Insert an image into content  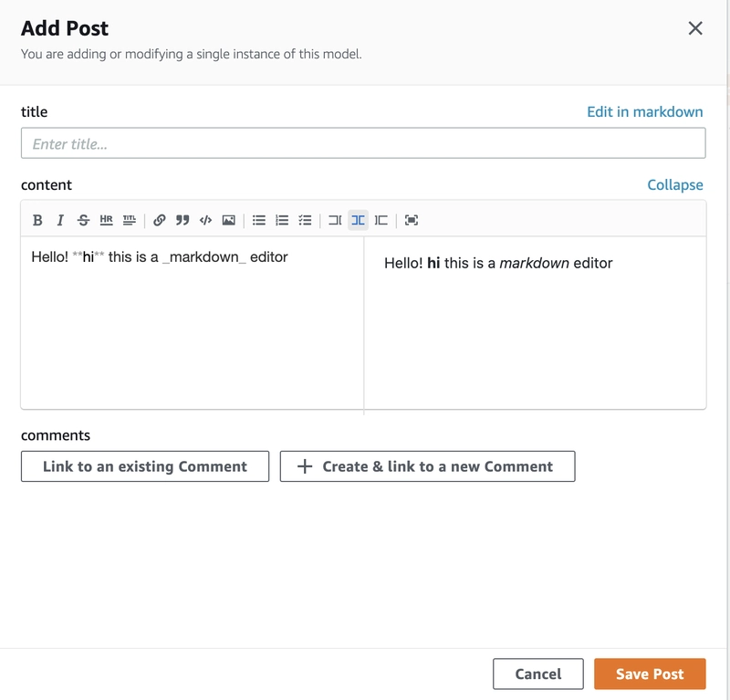click(x=229, y=220)
